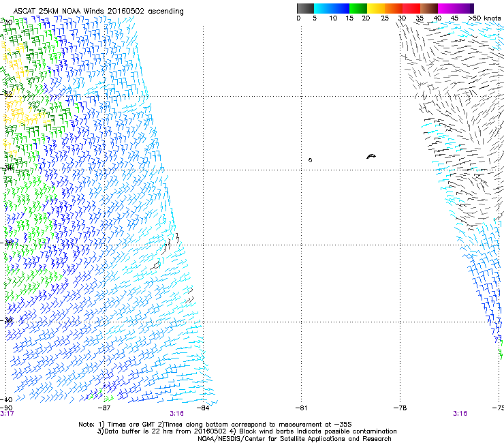Click the '>50 knots' legend label
The width and height of the screenshot is (504, 443).
pos(484,18)
